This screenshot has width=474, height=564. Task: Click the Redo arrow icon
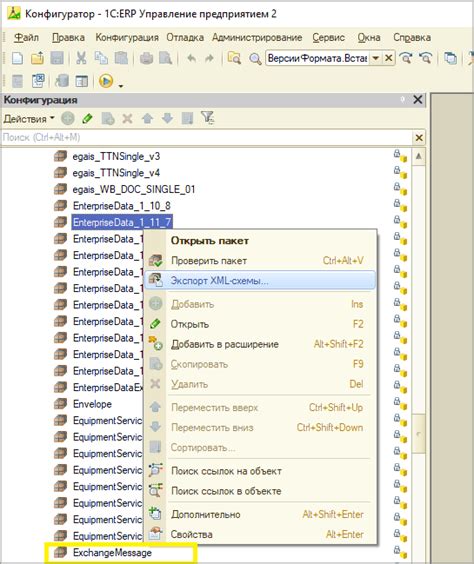click(x=209, y=58)
